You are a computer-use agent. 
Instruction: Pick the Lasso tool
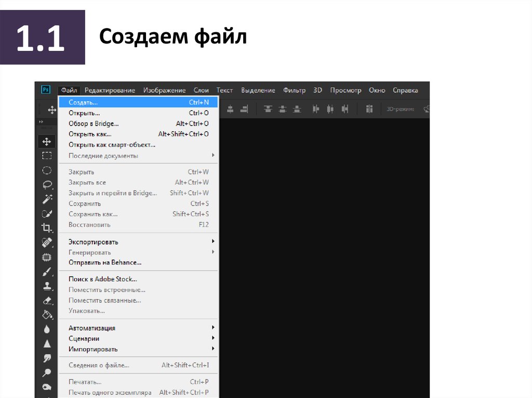coord(47,184)
